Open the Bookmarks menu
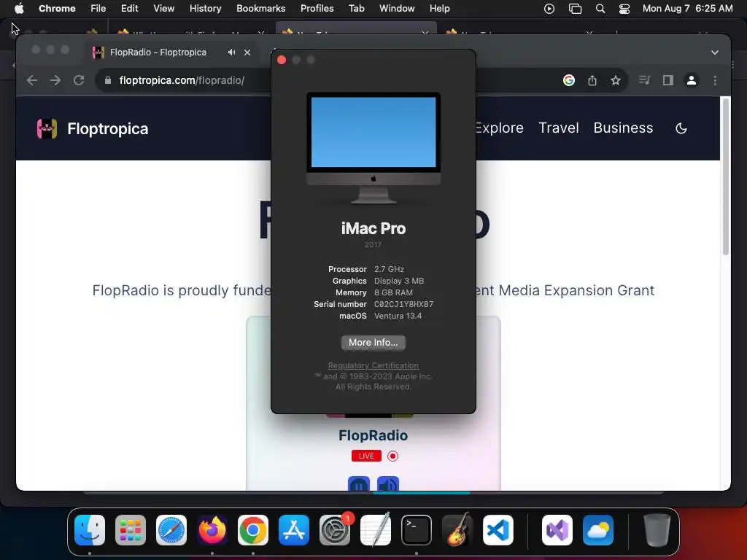747x560 pixels. coord(260,8)
